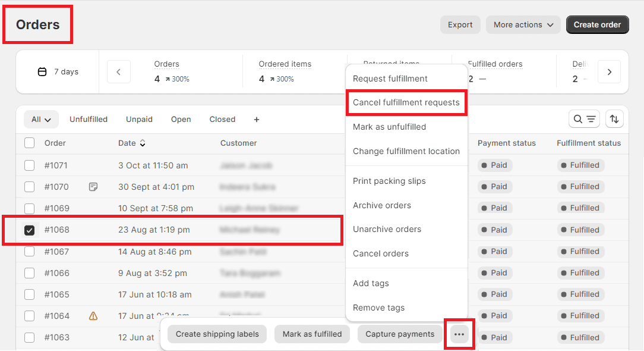The width and height of the screenshot is (644, 351).
Task: Switch to the Unfulfilled tab
Action: pos(89,120)
